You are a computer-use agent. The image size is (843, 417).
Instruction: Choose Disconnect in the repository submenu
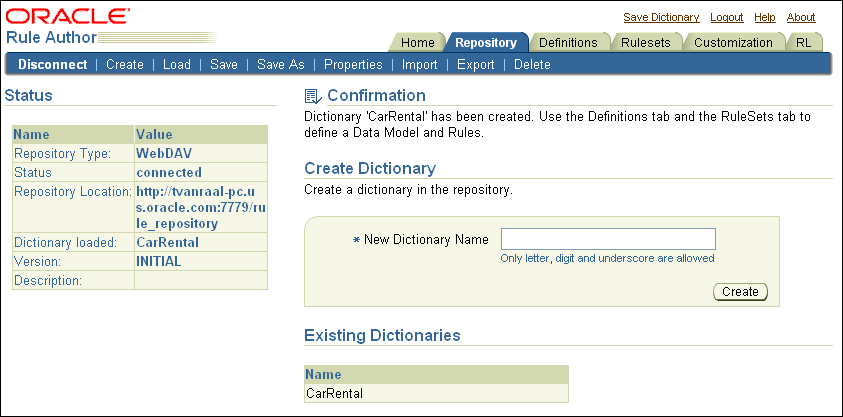click(53, 64)
